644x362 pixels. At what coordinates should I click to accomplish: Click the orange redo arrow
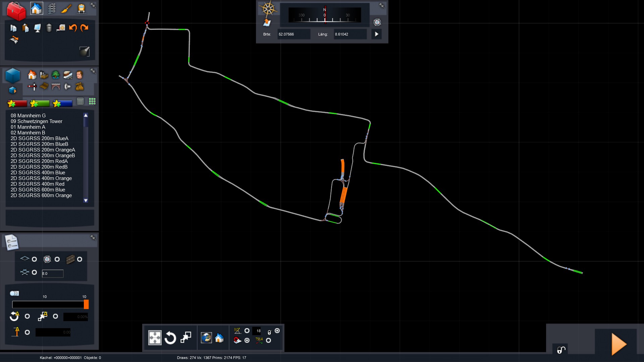click(85, 28)
